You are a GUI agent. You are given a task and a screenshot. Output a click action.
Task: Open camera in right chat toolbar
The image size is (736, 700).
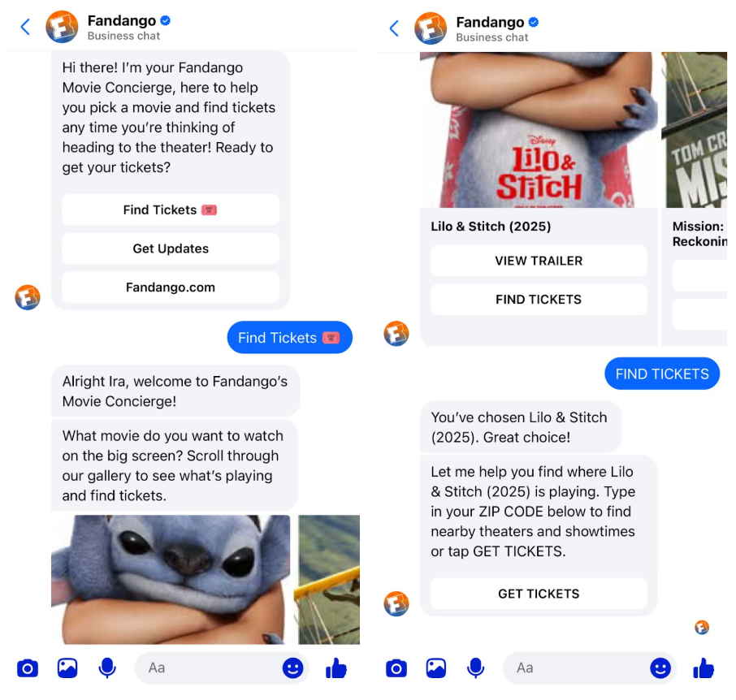(396, 668)
